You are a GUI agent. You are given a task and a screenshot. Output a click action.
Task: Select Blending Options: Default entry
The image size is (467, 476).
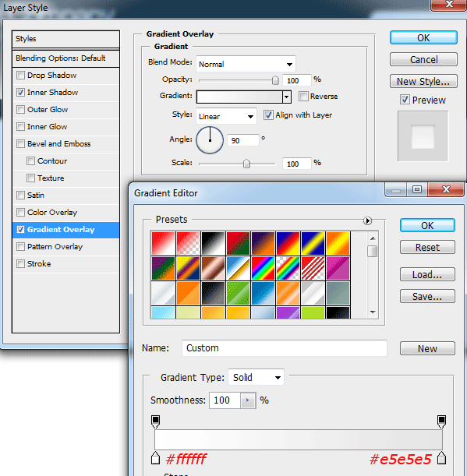click(66, 58)
